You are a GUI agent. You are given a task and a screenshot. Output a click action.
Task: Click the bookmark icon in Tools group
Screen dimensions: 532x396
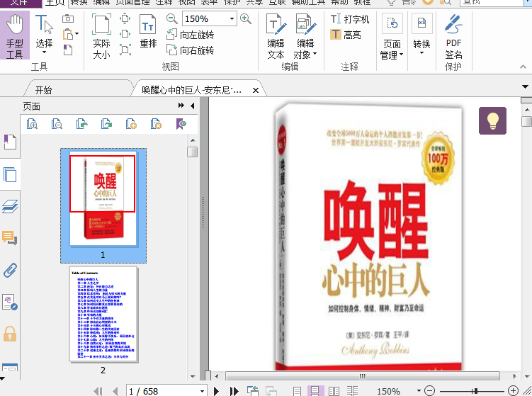[68, 50]
